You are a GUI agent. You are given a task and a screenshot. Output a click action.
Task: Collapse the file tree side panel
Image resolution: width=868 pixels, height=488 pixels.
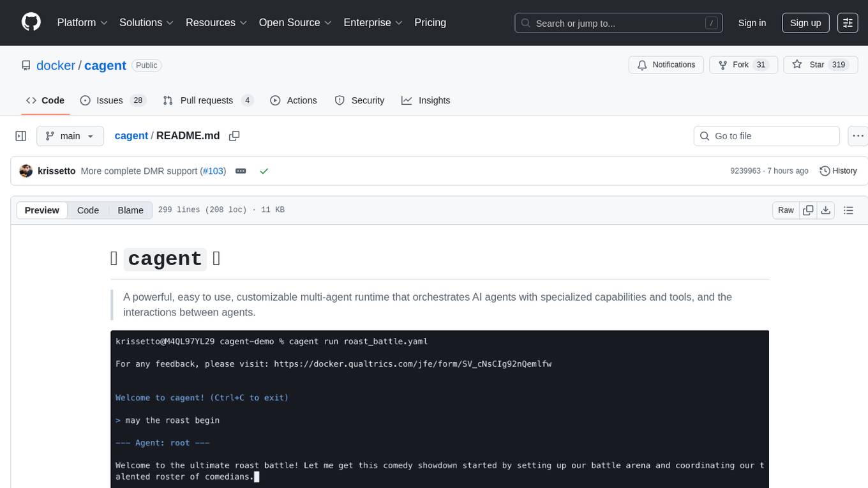tap(21, 136)
